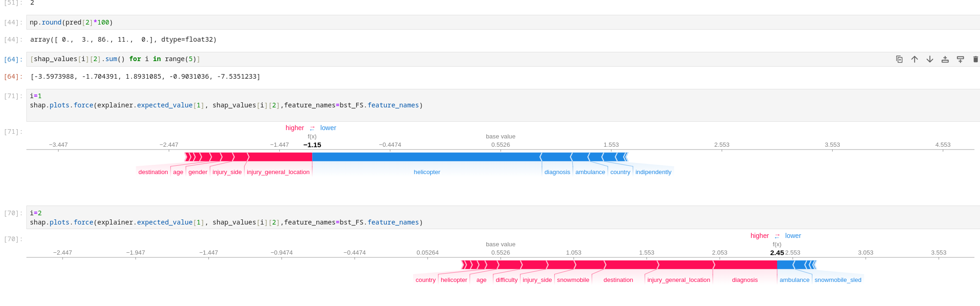Duplicate the active cell using the copy icon
The height and width of the screenshot is (306, 980).
(899, 59)
